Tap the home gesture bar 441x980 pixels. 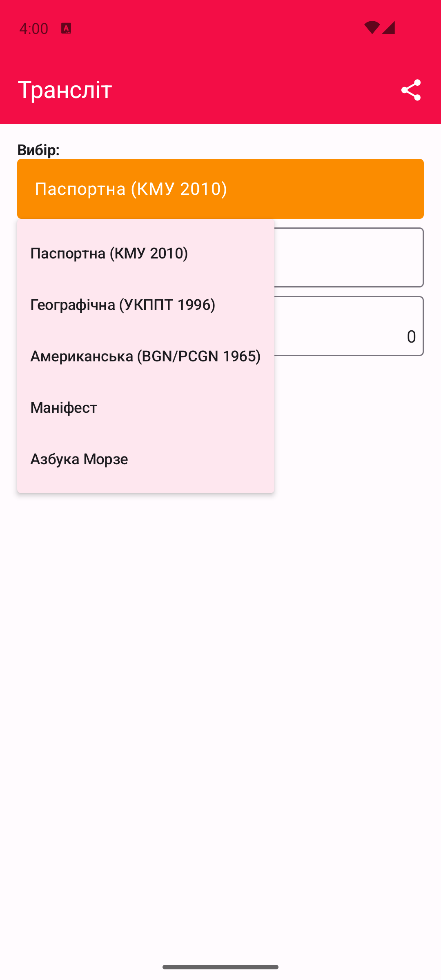pyautogui.click(x=220, y=967)
